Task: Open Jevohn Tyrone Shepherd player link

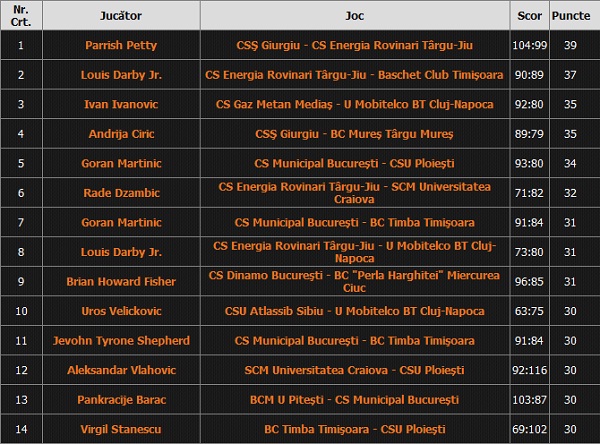Action: [121, 341]
